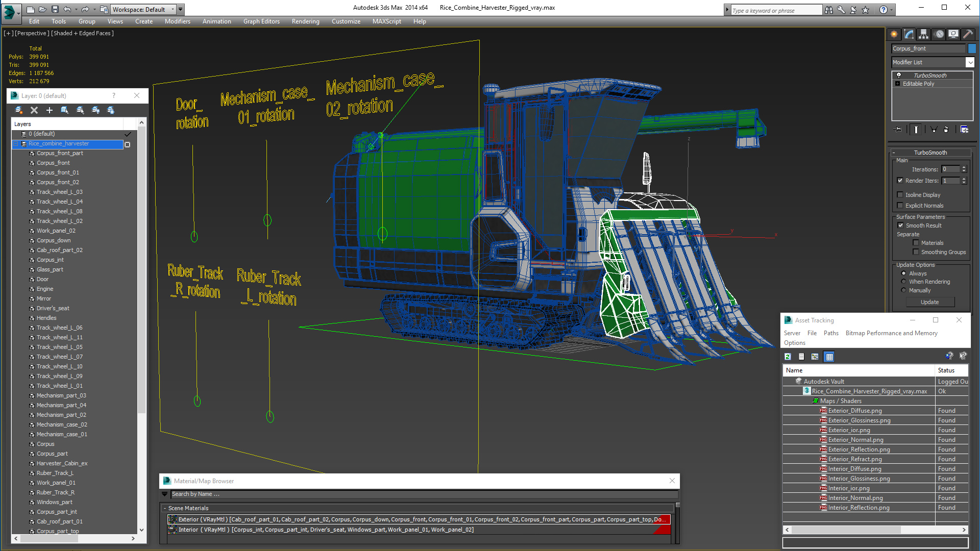The height and width of the screenshot is (551, 980).
Task: Open the Motion command panel tab
Action: [939, 34]
